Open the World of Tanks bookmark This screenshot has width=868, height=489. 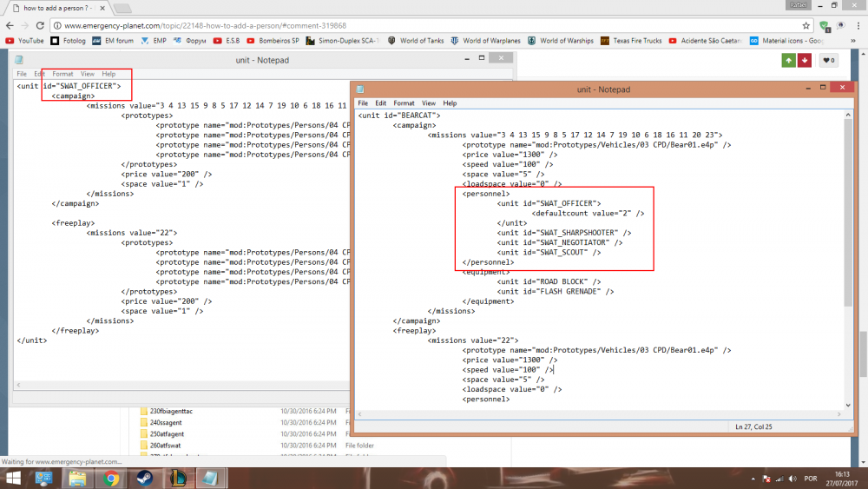[415, 41]
